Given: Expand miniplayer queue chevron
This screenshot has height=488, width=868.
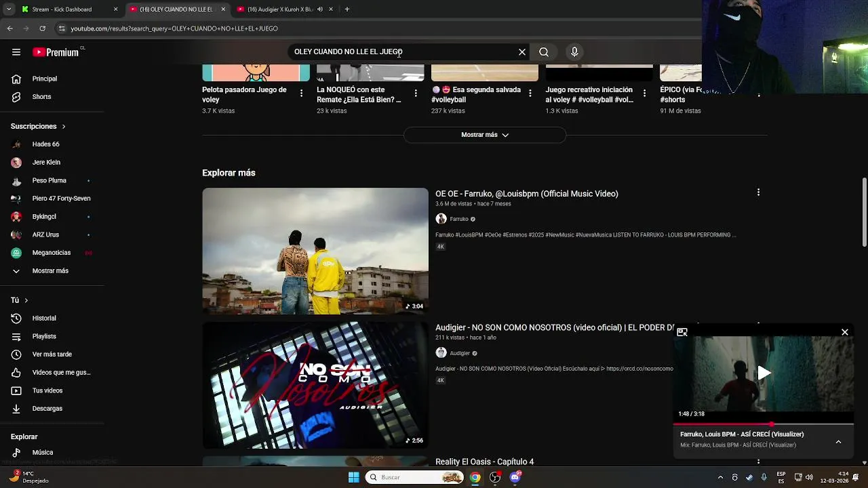Looking at the screenshot, I should click(x=839, y=441).
